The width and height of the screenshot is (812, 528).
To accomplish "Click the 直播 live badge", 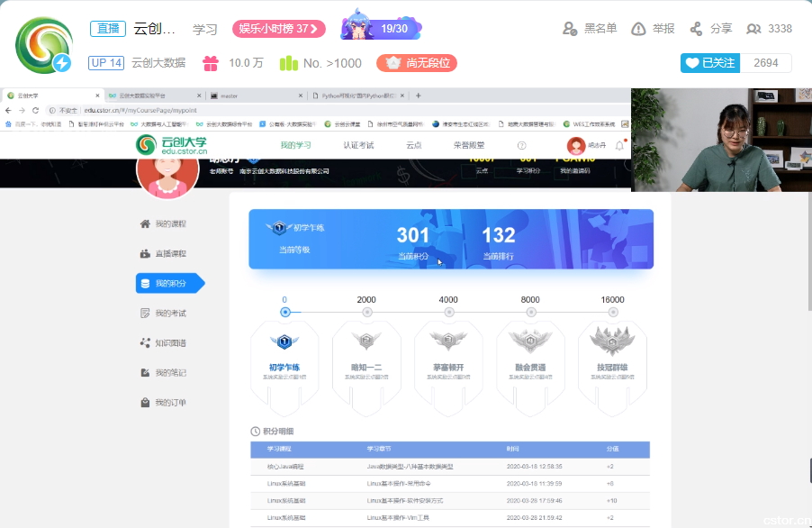I will (108, 29).
